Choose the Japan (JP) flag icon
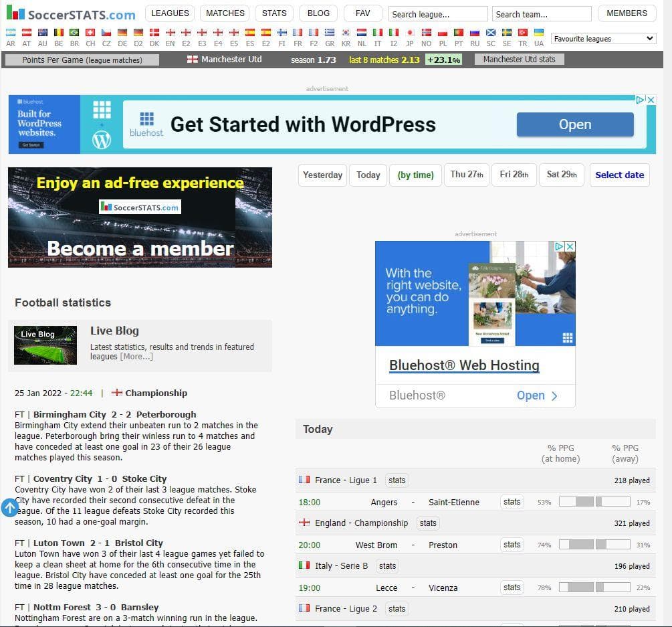Screen dimensions: 672x627 click(410, 32)
